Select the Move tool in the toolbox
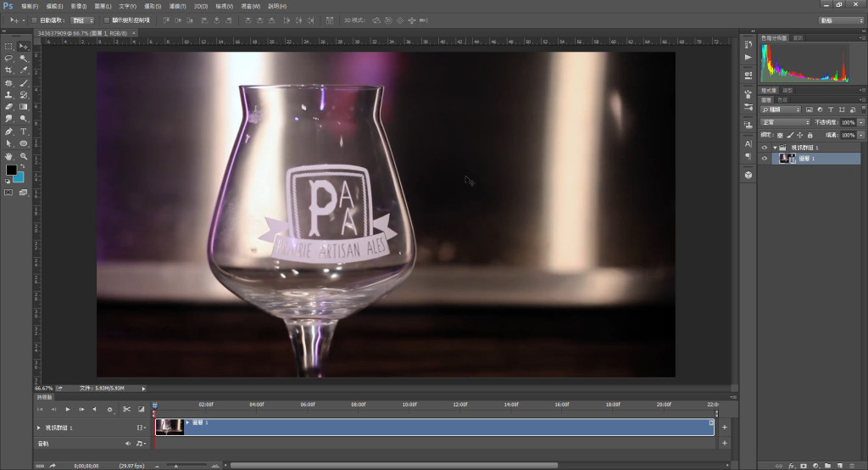Image resolution: width=868 pixels, height=470 pixels. point(23,47)
